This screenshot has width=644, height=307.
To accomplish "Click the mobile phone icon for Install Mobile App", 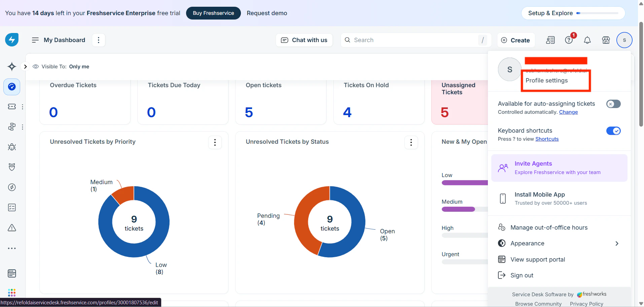I will [503, 199].
